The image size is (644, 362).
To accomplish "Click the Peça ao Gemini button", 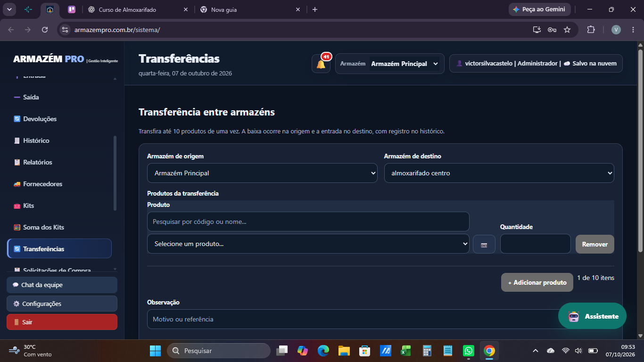I will point(540,9).
